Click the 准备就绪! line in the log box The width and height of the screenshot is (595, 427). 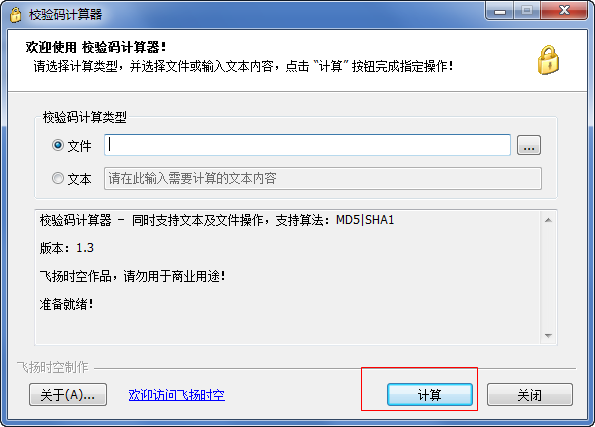66,304
